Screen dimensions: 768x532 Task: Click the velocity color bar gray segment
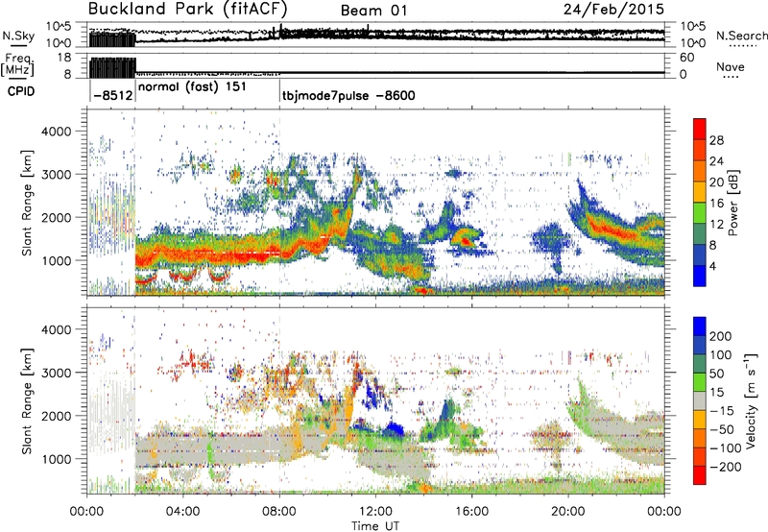pyautogui.click(x=700, y=401)
